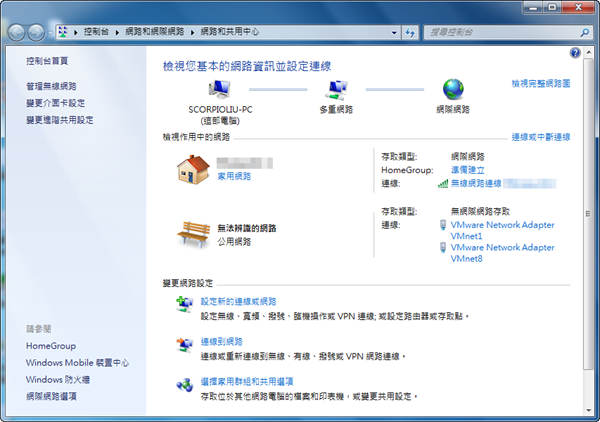
Task: Open 控制台首頁 in the left pane
Action: [47, 61]
